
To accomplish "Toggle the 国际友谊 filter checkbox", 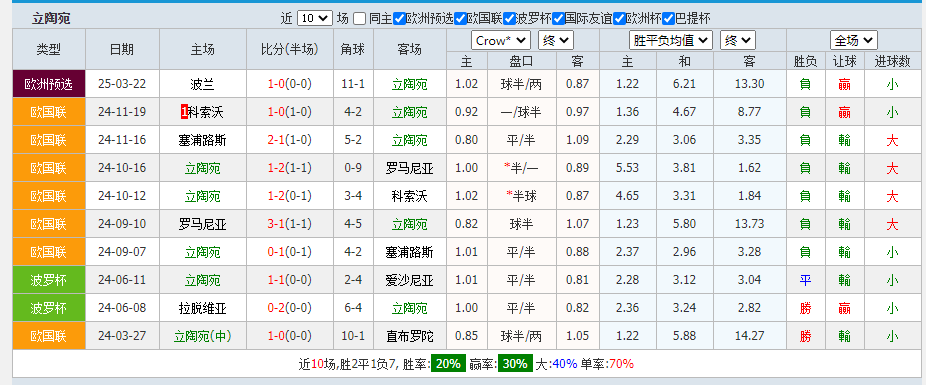I will pos(558,18).
